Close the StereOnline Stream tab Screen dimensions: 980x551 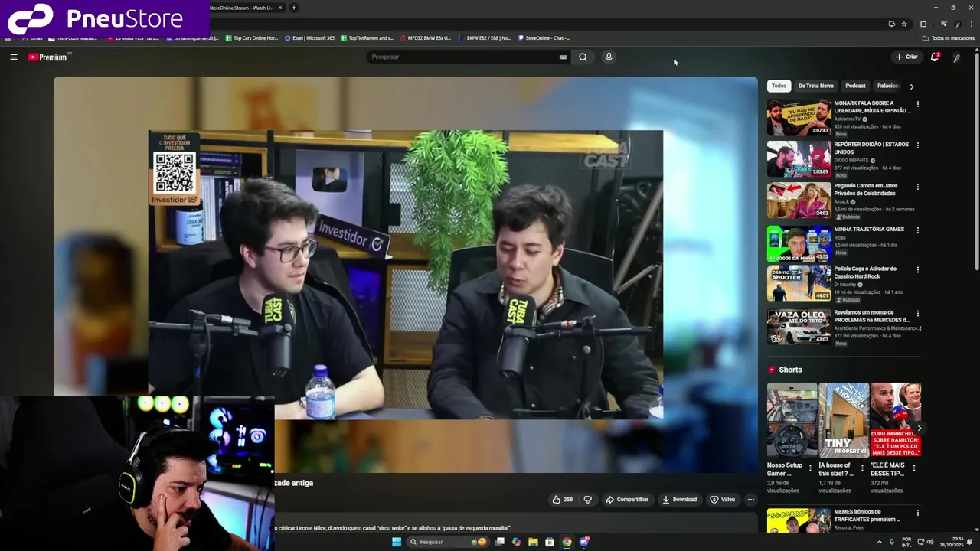point(280,8)
